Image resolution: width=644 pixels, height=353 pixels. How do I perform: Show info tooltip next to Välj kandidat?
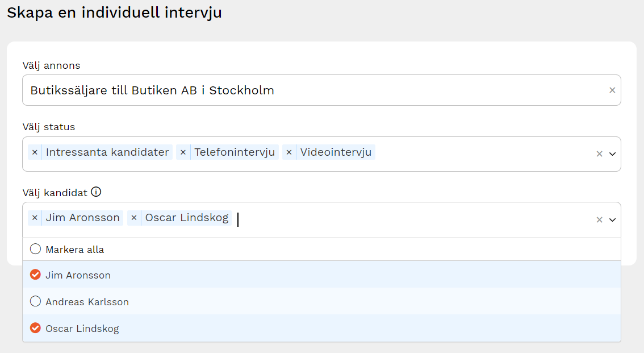96,192
